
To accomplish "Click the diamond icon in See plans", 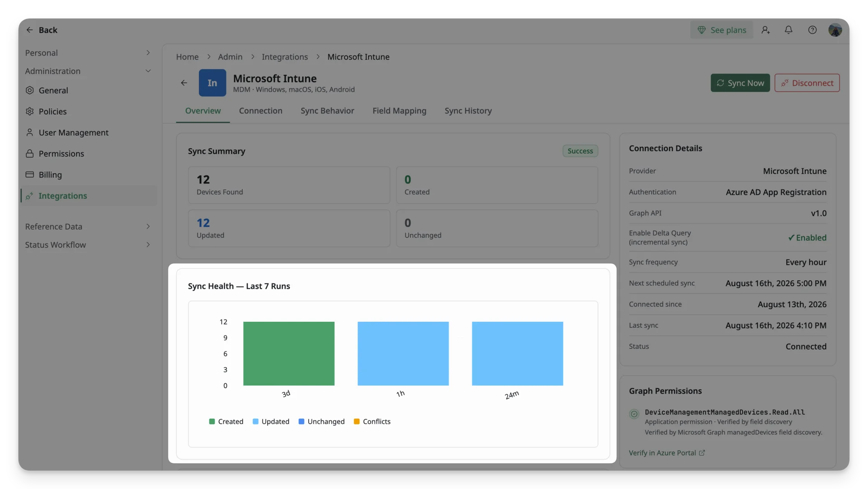I will pyautogui.click(x=702, y=30).
